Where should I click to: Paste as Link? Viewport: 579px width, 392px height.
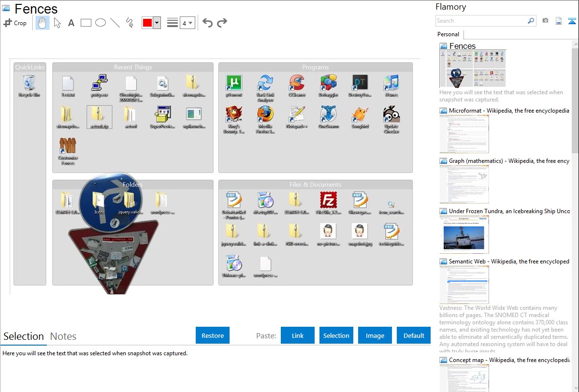tap(298, 335)
